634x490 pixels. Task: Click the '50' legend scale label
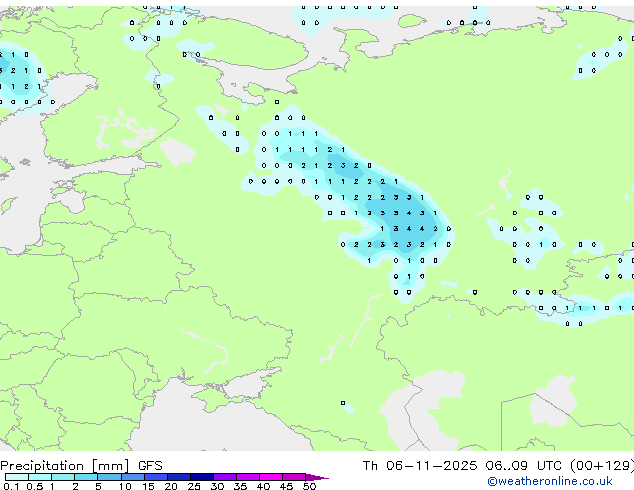point(310,486)
